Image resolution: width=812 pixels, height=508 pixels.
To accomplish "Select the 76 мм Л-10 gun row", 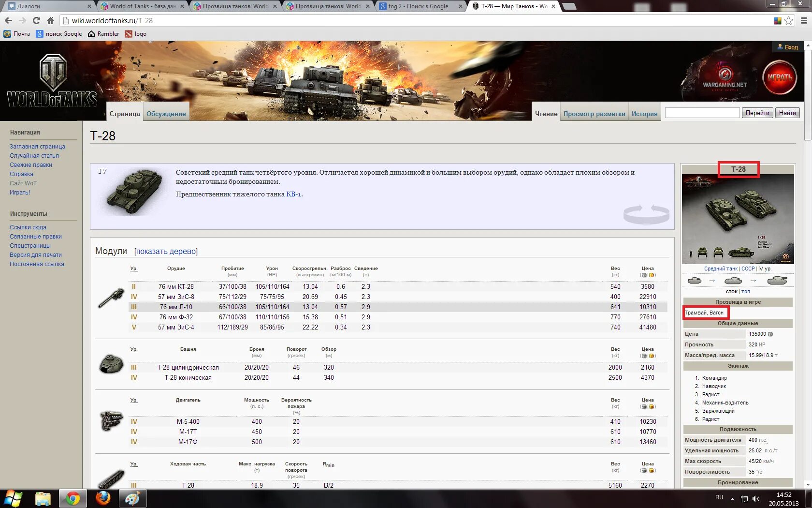I will 398,307.
